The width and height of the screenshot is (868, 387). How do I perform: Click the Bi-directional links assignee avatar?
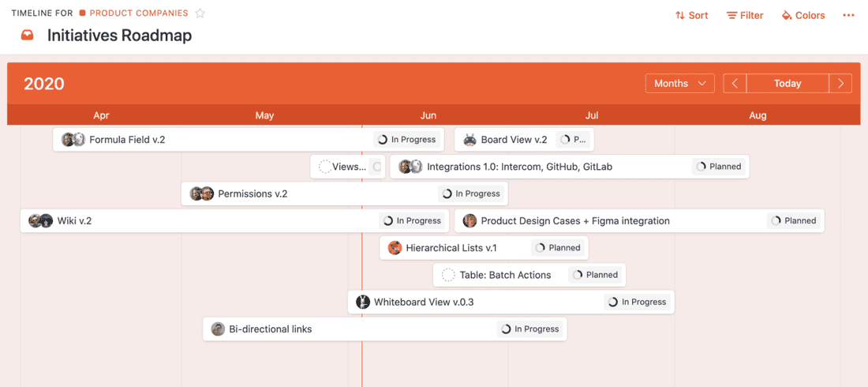point(218,329)
